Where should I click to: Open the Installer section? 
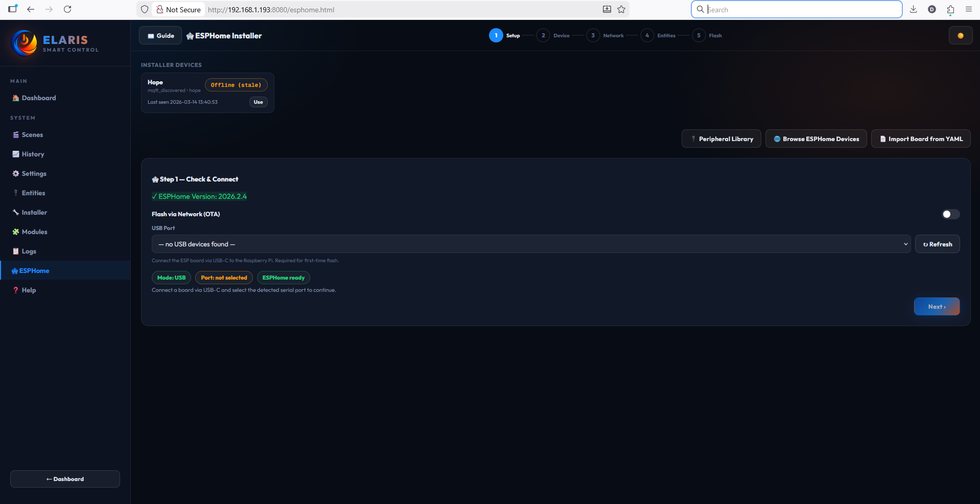34,212
